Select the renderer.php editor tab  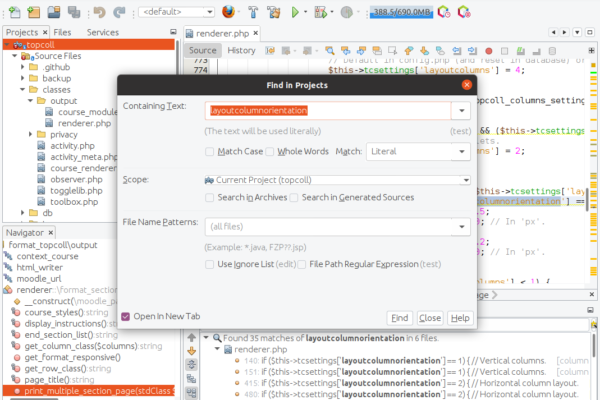222,34
